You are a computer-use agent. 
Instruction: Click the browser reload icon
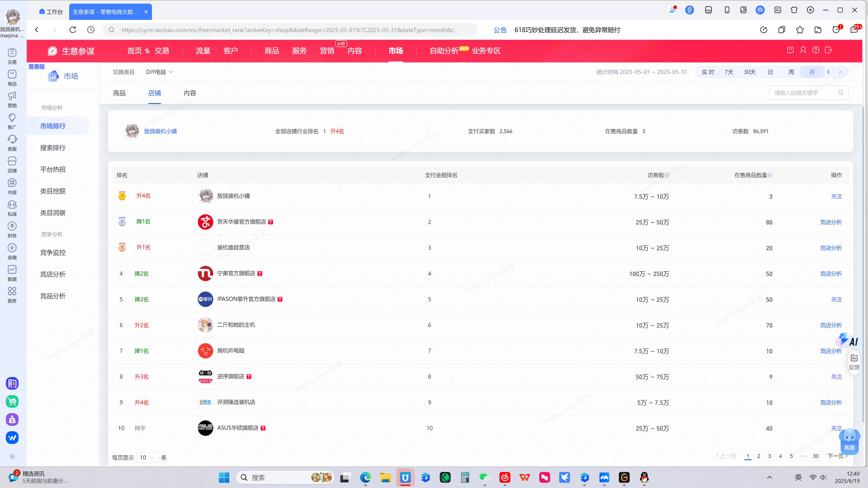point(73,30)
